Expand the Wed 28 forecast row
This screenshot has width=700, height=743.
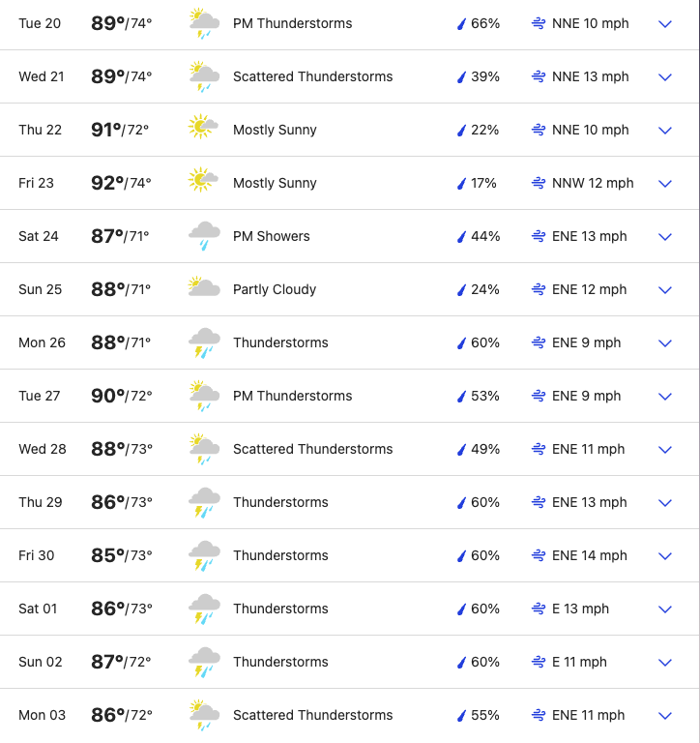[x=665, y=449]
